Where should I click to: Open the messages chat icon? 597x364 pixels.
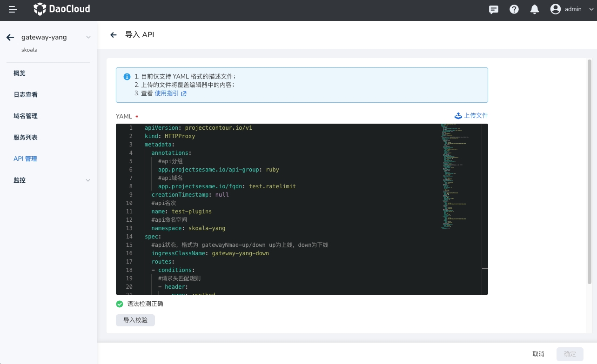coord(494,9)
